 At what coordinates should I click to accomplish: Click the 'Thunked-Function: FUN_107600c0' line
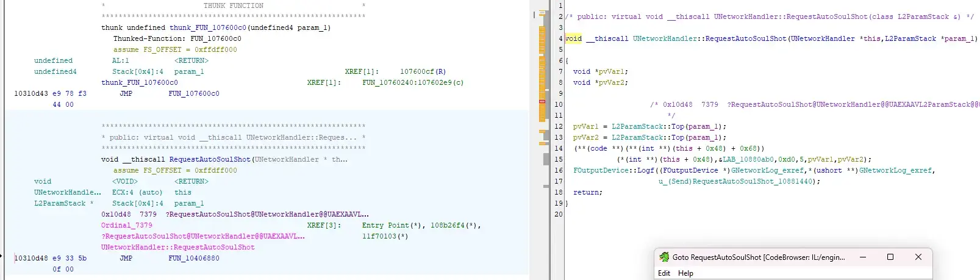[x=177, y=38]
